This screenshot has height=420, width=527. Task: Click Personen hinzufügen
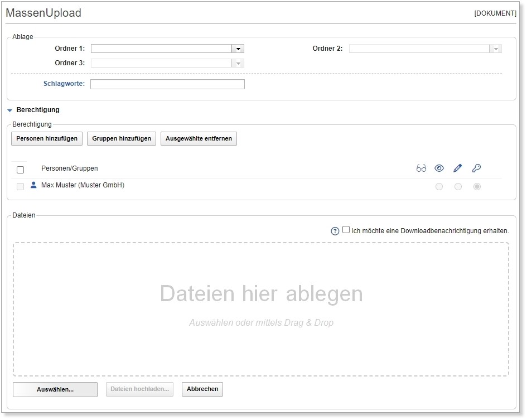[x=46, y=138]
